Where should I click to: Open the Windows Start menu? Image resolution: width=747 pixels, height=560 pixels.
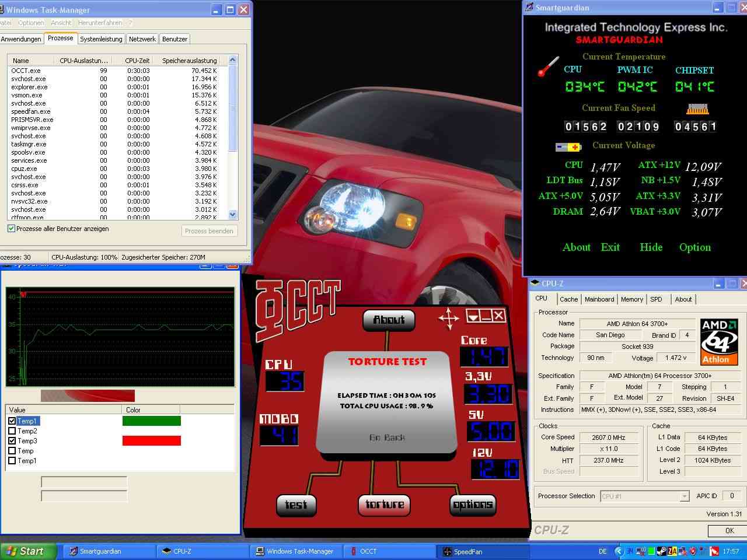point(28,551)
